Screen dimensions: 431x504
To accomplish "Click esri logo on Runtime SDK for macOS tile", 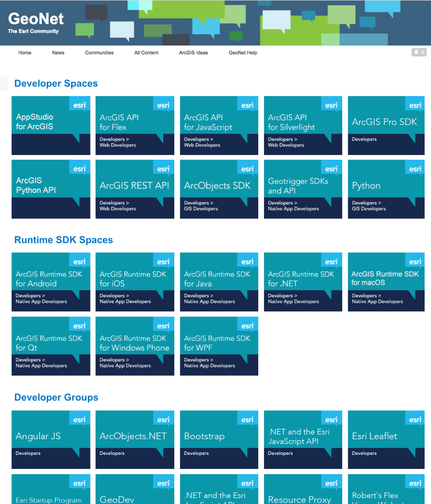I will [415, 261].
